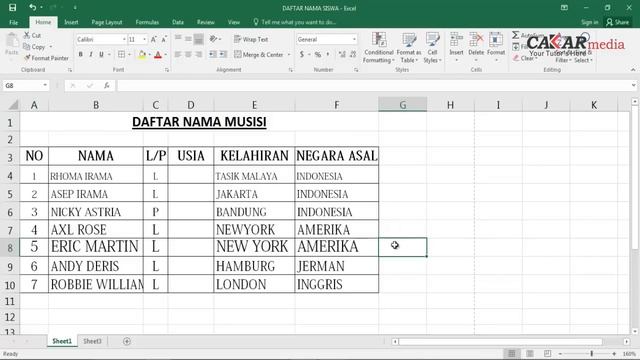Viewport: 640px width, 360px height.
Task: Open the Font dialog launcher
Action: 167,70
